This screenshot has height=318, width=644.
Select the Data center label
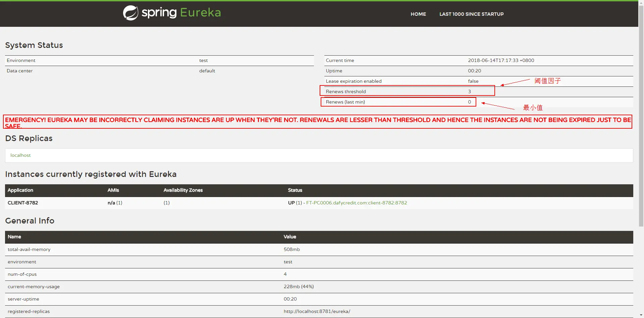click(19, 71)
